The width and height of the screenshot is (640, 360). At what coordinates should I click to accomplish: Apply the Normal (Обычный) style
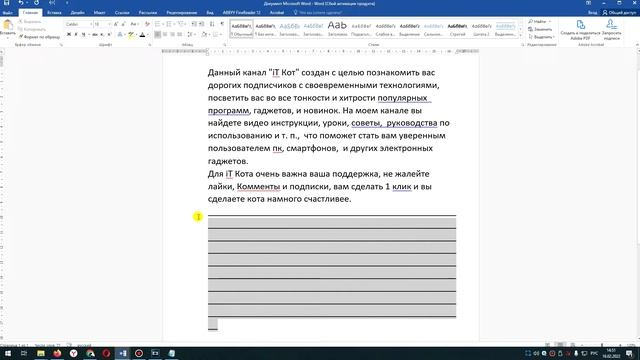pyautogui.click(x=242, y=29)
